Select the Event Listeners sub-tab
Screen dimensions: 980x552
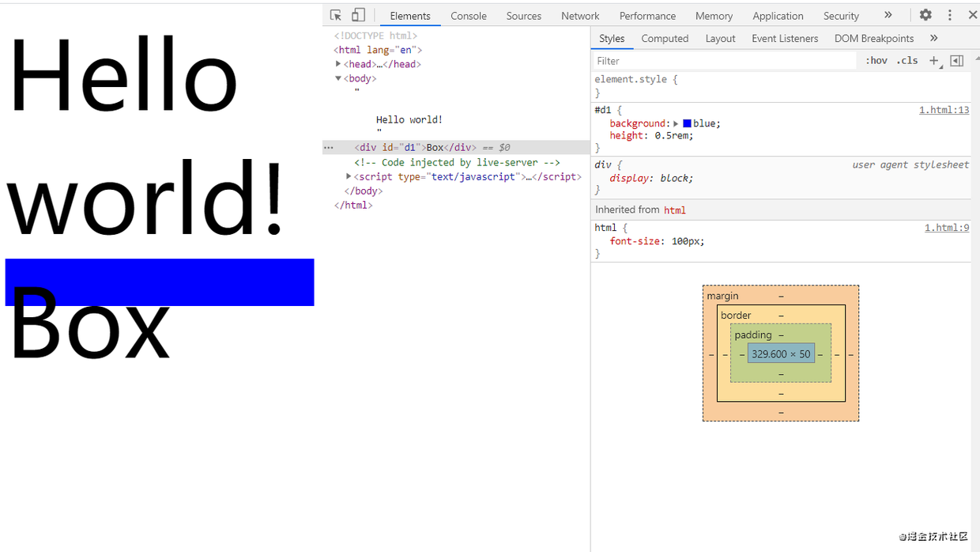pyautogui.click(x=785, y=38)
